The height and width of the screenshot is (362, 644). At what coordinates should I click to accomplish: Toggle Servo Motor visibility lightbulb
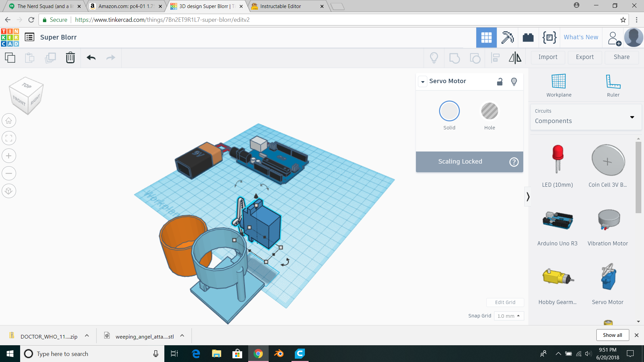(514, 81)
